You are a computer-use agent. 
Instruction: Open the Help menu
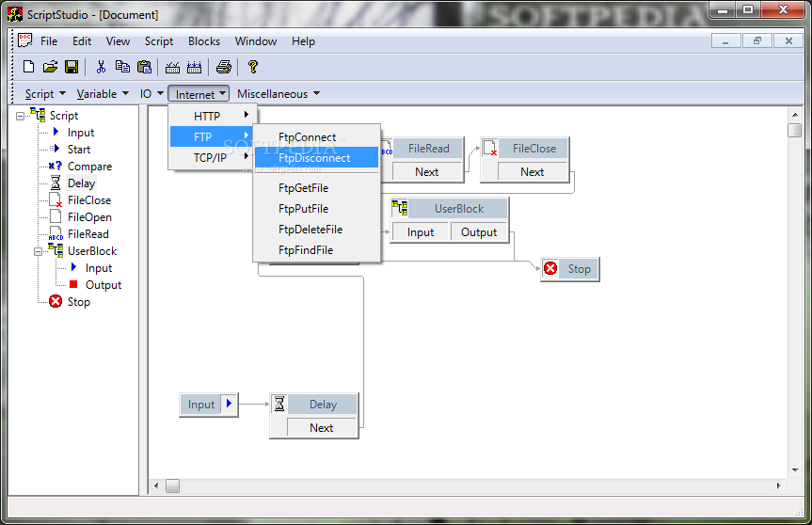(303, 40)
